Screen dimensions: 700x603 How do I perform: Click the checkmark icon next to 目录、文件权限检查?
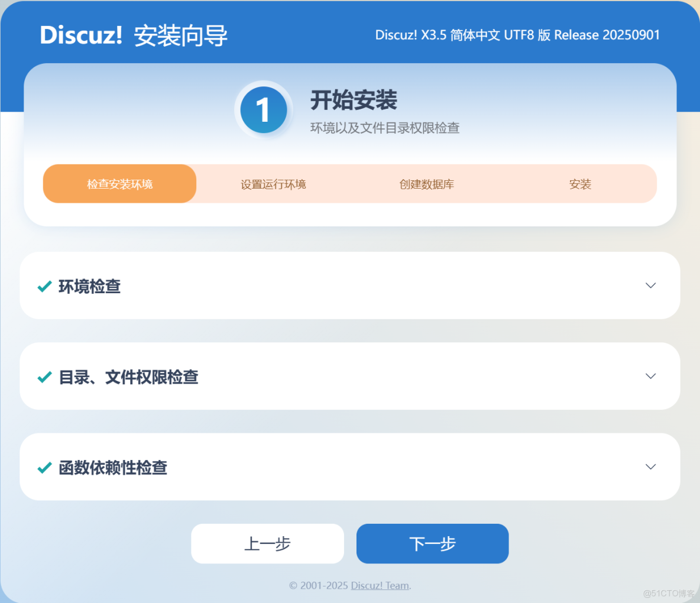tap(44, 377)
